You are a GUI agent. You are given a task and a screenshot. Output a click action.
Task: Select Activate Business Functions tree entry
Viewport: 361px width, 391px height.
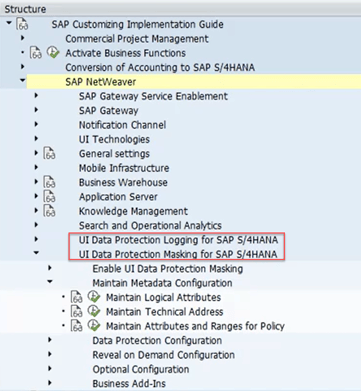[x=126, y=53]
